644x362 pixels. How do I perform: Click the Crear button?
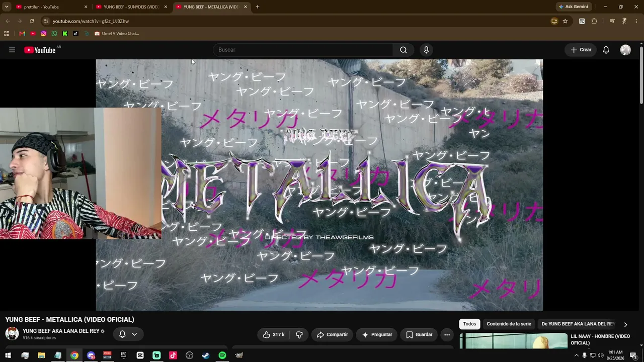click(581, 50)
